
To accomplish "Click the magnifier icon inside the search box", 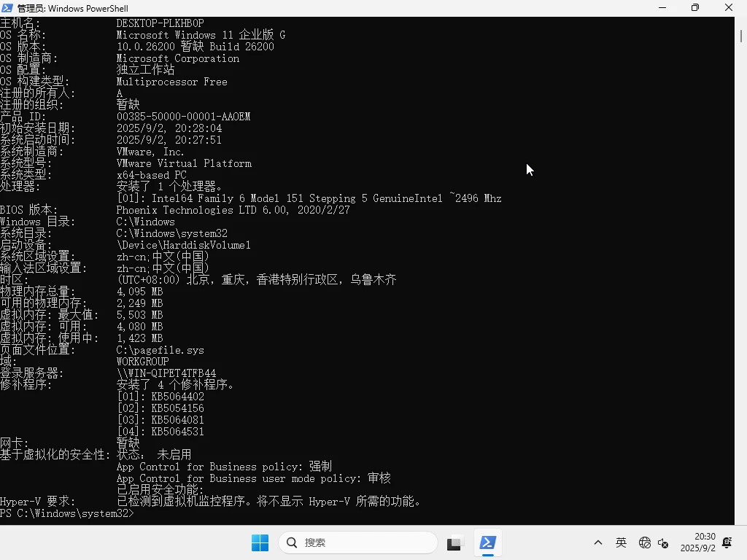I will [x=292, y=542].
